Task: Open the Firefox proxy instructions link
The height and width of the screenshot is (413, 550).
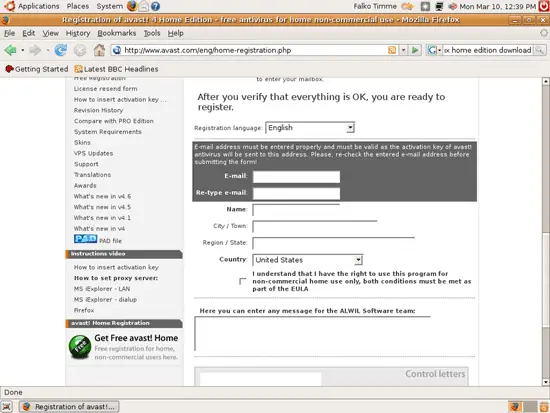Action: [x=84, y=310]
